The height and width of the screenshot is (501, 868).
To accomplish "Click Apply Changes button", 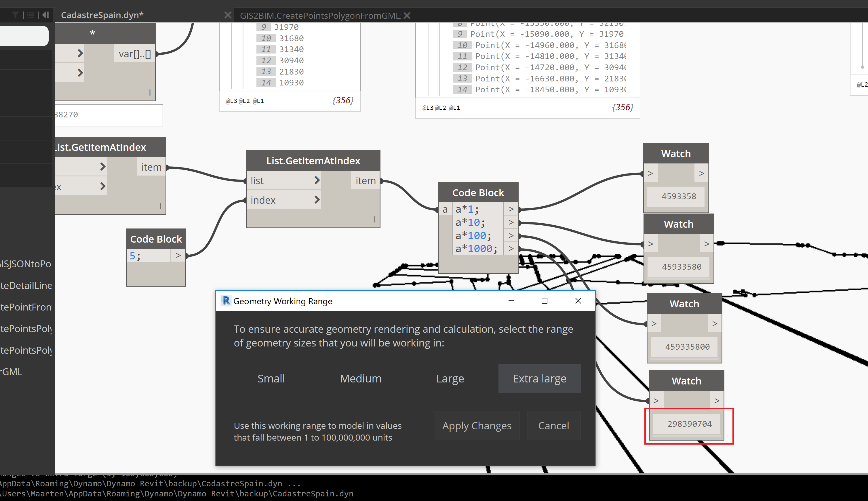I will tap(477, 425).
